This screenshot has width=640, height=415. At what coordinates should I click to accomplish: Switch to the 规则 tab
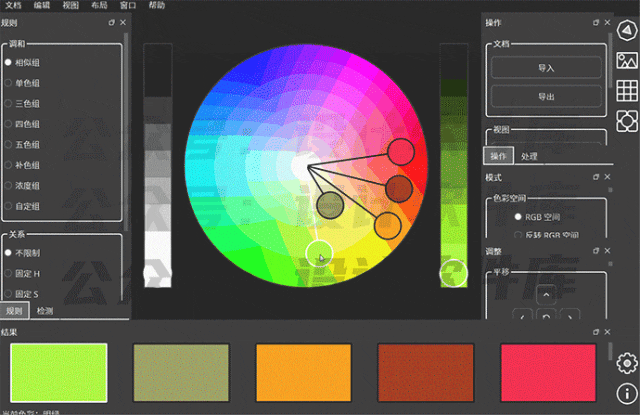[x=14, y=311]
